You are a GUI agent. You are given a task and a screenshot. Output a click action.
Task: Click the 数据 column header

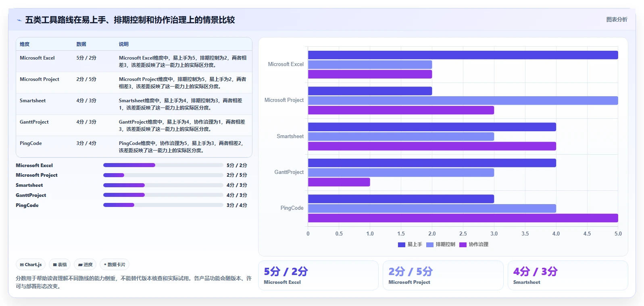81,44
